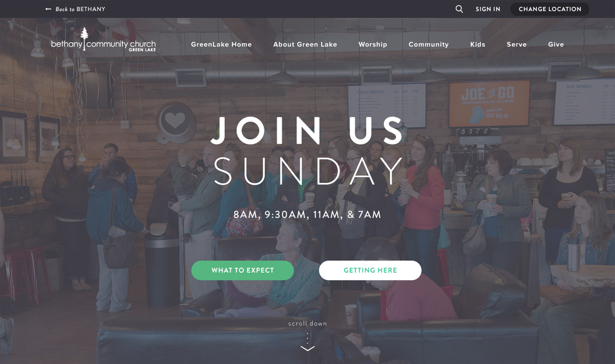Click the Join Us Sunday headline
The image size is (615, 364).
pos(307,151)
